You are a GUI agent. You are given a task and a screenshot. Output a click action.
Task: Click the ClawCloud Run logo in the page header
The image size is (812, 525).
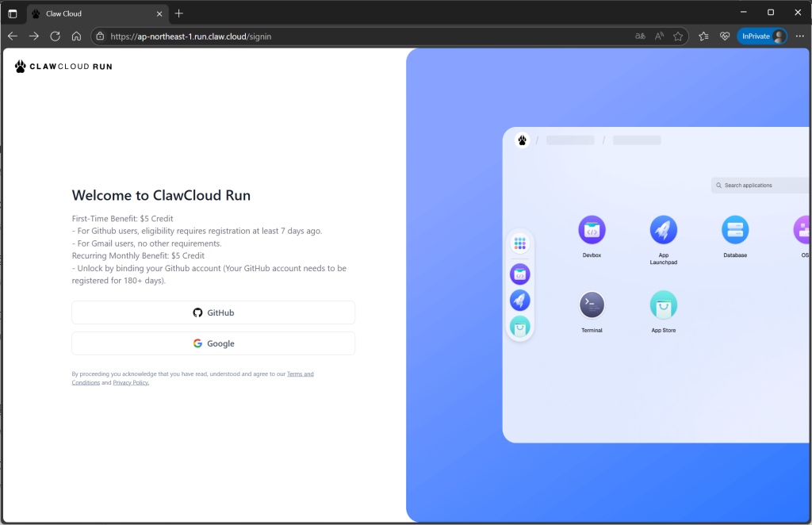(63, 67)
